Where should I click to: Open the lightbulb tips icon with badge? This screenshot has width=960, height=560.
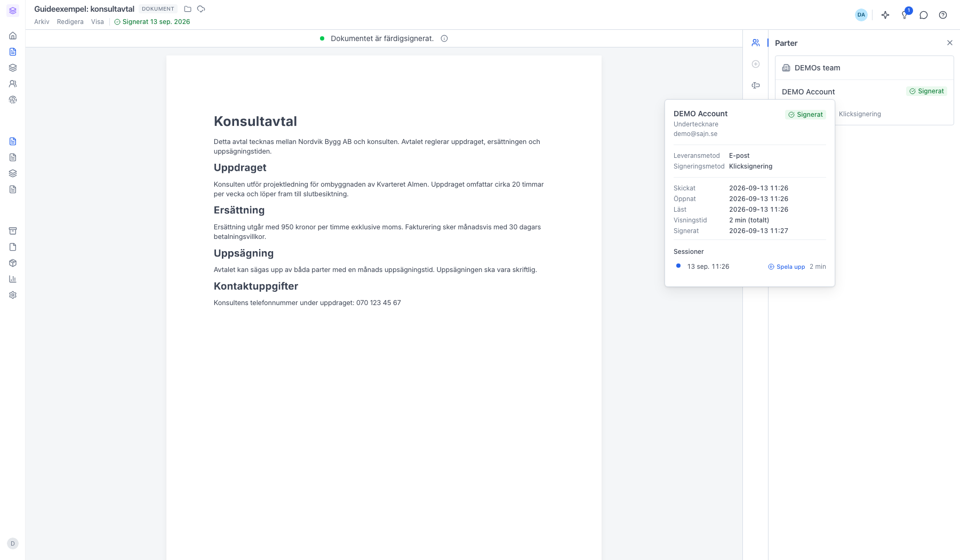[905, 15]
